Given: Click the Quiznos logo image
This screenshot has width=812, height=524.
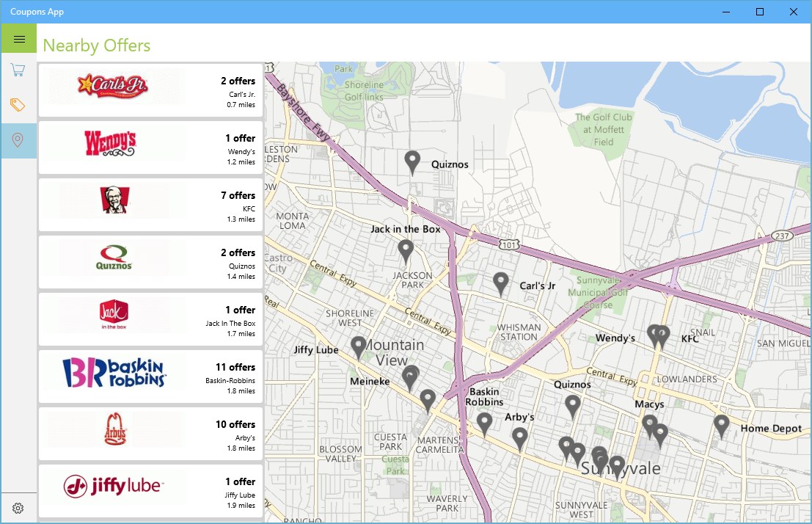Looking at the screenshot, I should click(x=114, y=258).
